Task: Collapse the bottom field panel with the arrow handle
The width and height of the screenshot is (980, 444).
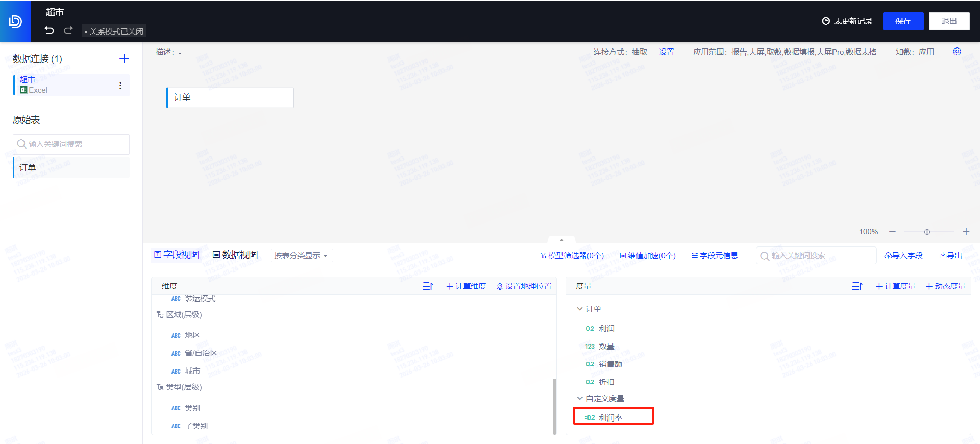Action: pyautogui.click(x=561, y=239)
